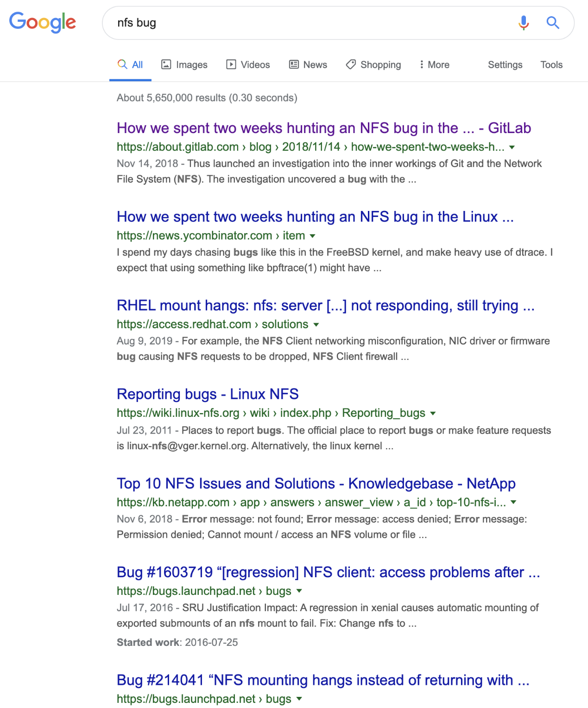Open search Settings
This screenshot has width=588, height=708.
click(x=505, y=65)
